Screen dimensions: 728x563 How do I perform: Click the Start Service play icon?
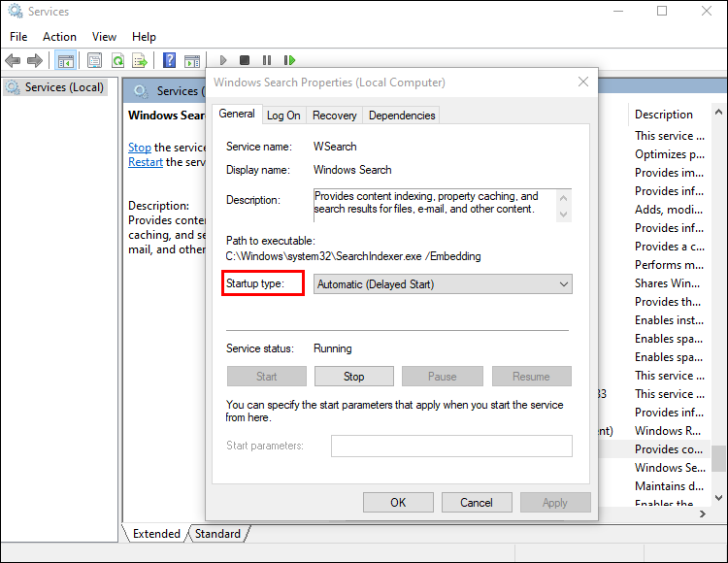click(223, 60)
